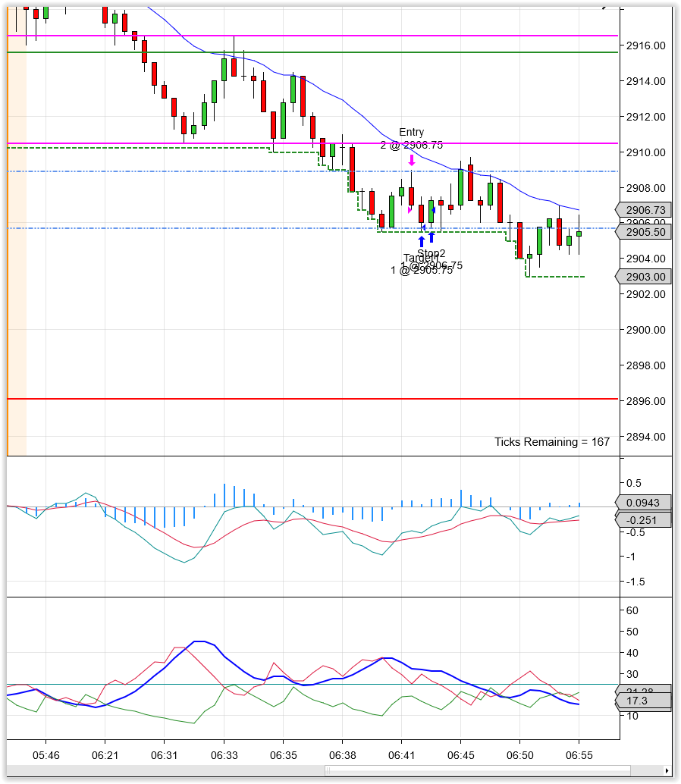681x784 pixels.
Task: Click the horizontal scrollbar thumb below the chart
Action: (x=478, y=770)
